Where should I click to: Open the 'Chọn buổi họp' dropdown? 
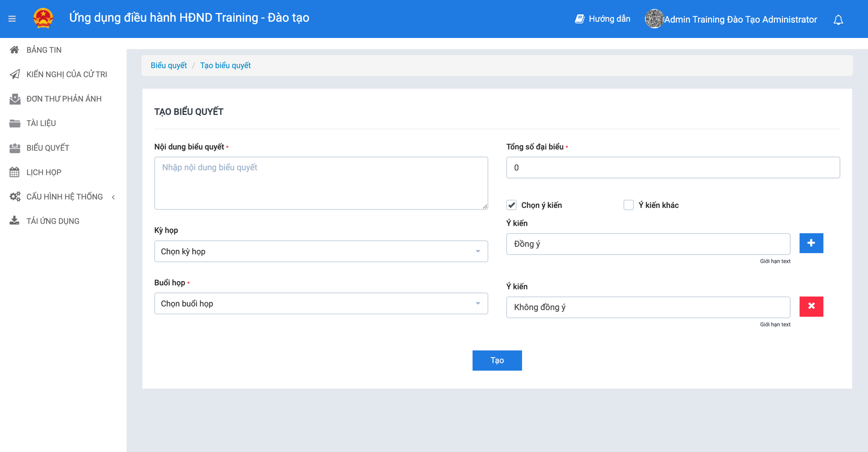click(321, 304)
